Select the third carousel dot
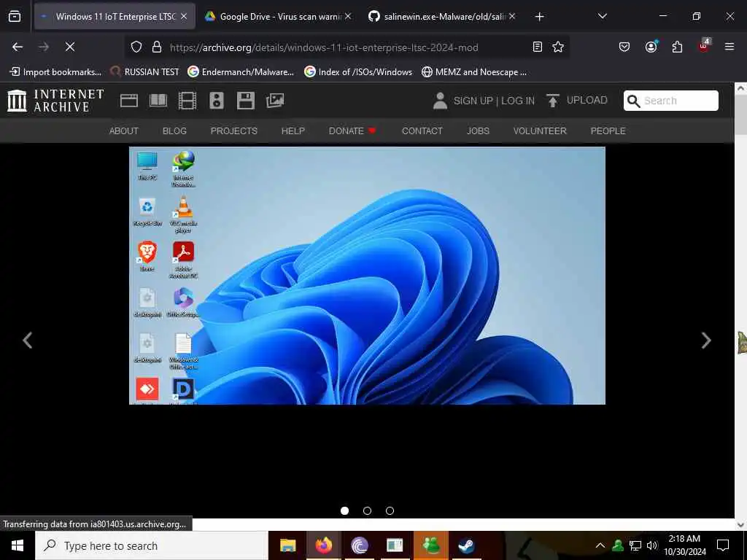Viewport: 747px width, 560px height. (x=390, y=510)
